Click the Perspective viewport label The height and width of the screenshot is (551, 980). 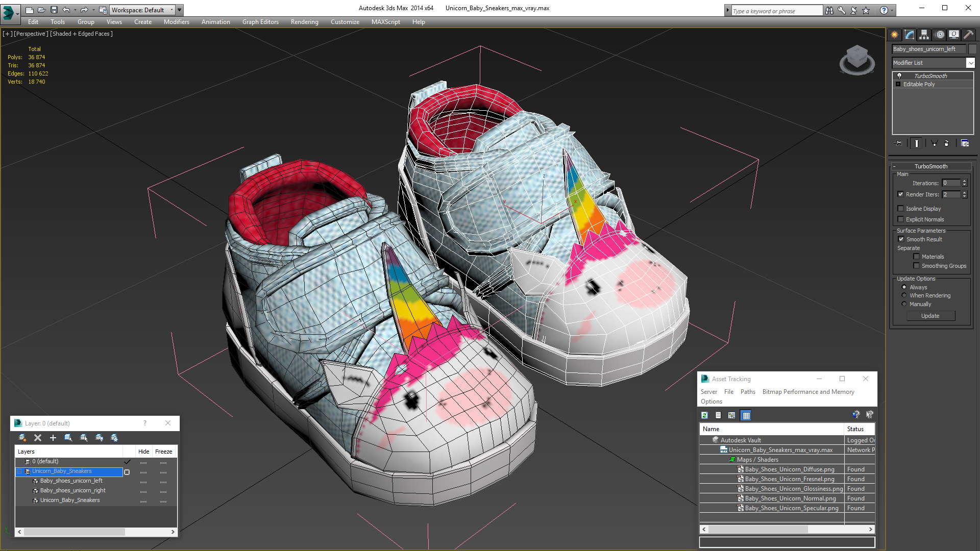[31, 34]
